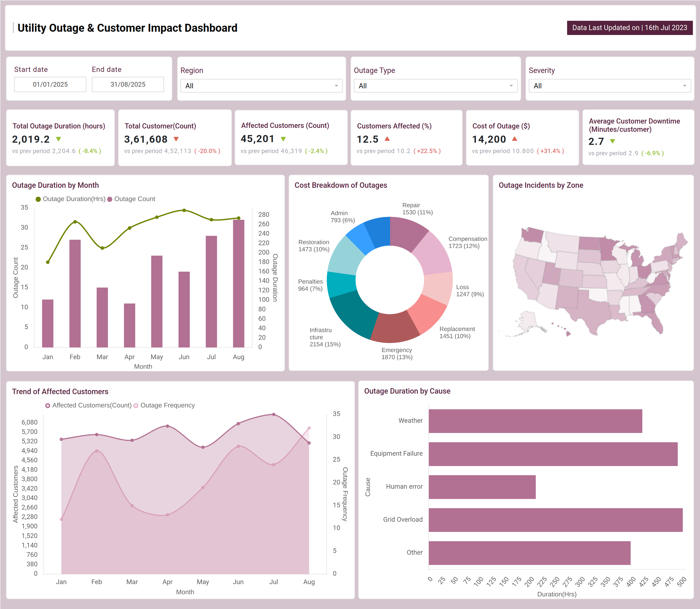Screen dimensions: 700x609
Task: Click the Outage Type dropdown arrow
Action: [x=511, y=86]
